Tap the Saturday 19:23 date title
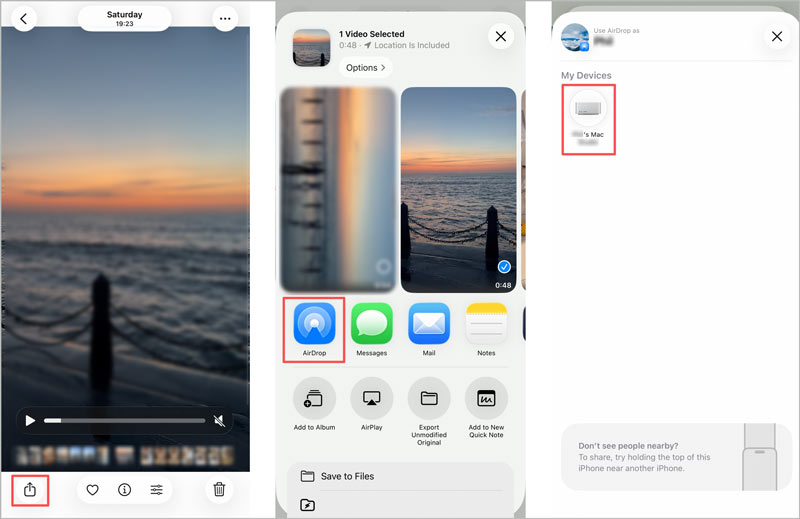The width and height of the screenshot is (800, 519). pos(124,19)
